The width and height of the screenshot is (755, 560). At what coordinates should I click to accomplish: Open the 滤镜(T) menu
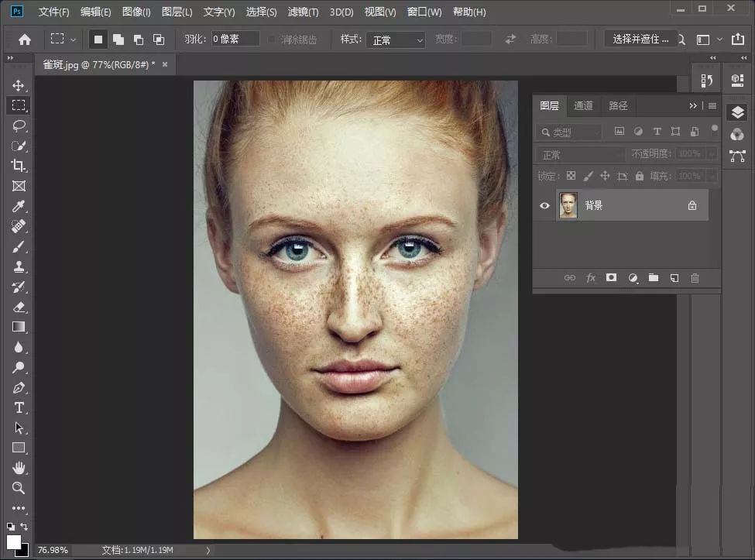coord(303,12)
